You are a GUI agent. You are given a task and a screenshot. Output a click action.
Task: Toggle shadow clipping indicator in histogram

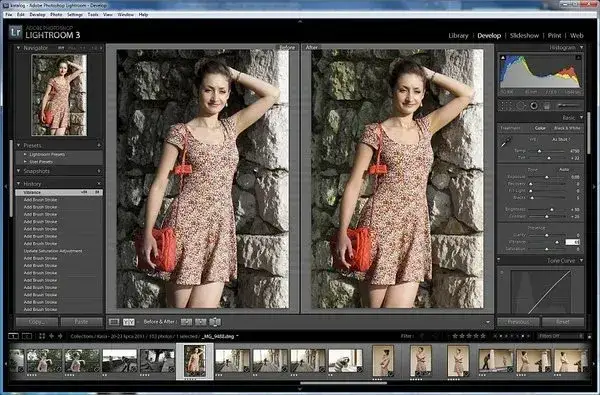(x=503, y=58)
